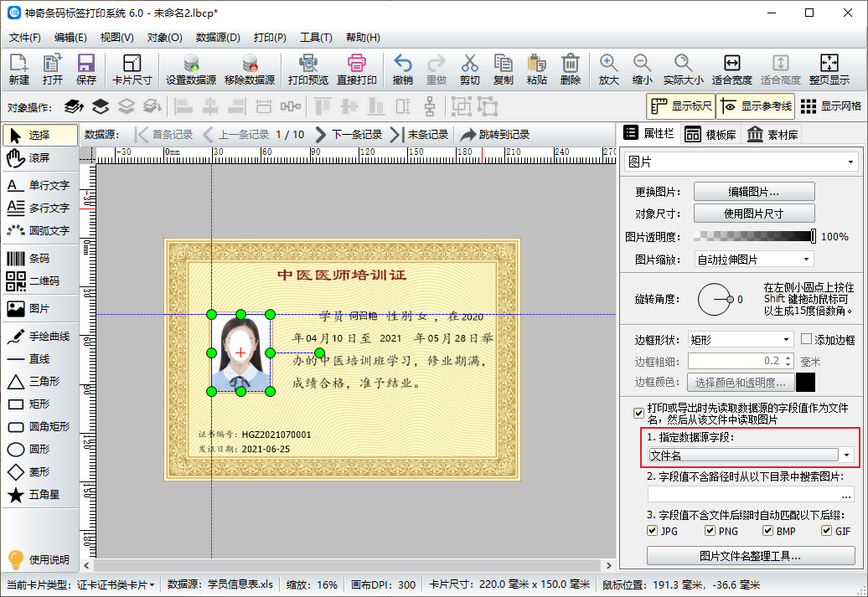Screen dimensions: 868x597
Task: Delete the selected object with 删除
Action: point(571,69)
